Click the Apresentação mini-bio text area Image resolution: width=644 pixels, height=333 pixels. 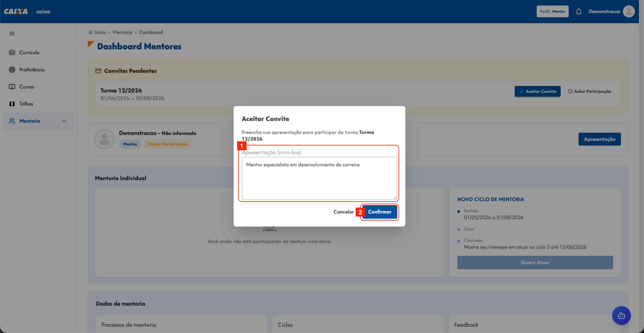click(x=319, y=178)
